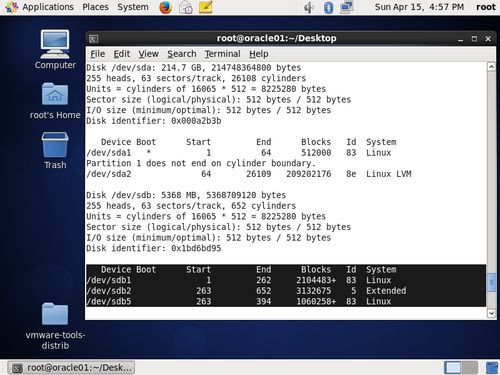Open the Applications menu
Screen dimensions: 500x375
48,7
